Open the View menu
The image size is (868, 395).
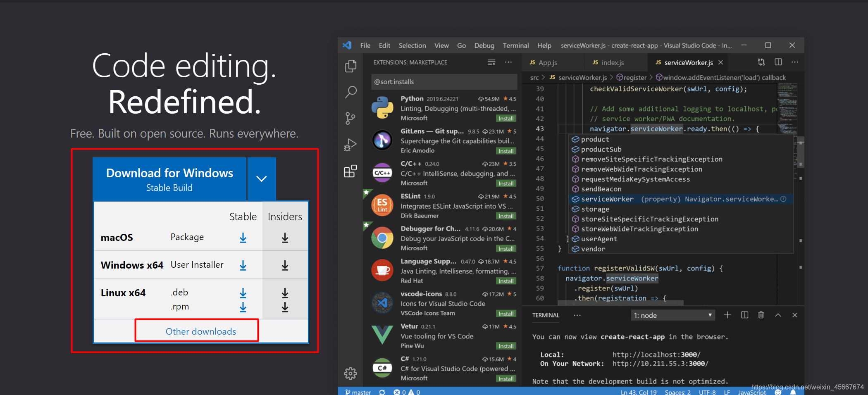click(441, 45)
